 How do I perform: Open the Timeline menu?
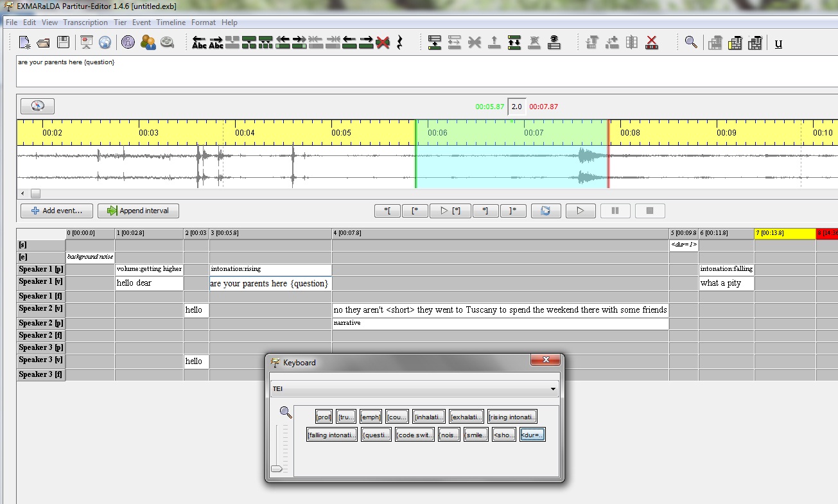[x=171, y=22]
